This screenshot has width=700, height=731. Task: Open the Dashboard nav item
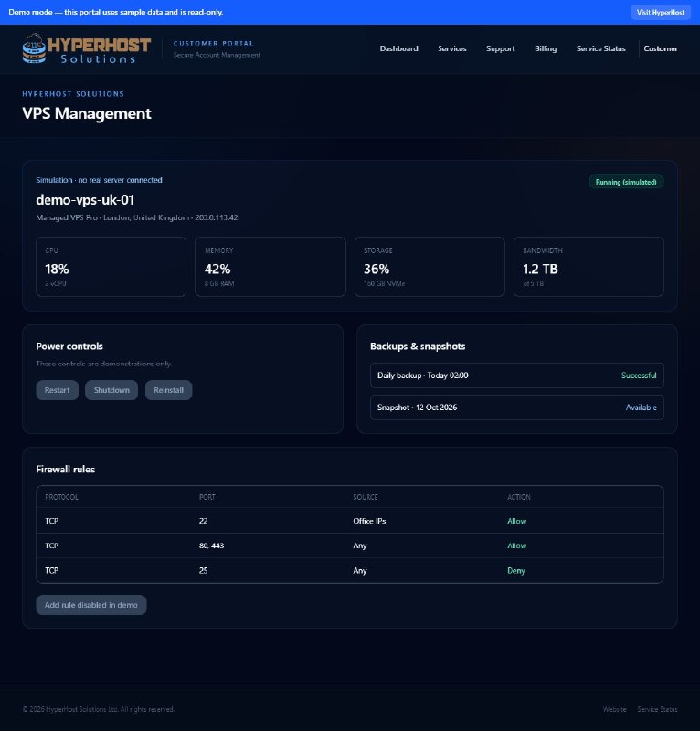(x=398, y=48)
